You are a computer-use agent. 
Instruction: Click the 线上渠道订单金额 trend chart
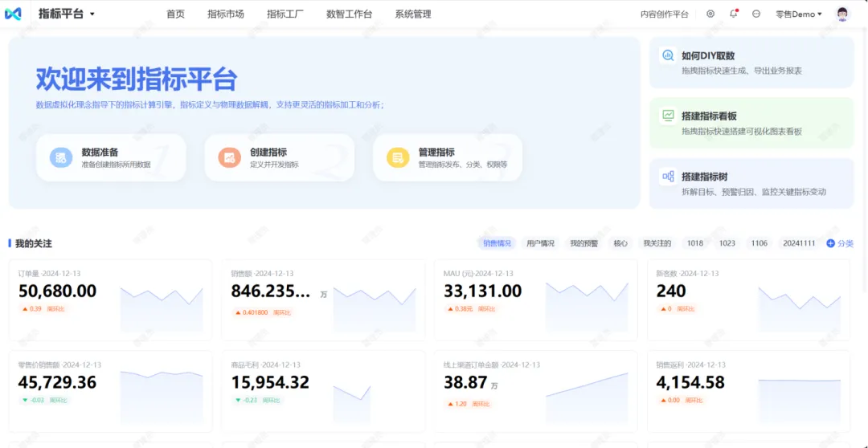587,398
